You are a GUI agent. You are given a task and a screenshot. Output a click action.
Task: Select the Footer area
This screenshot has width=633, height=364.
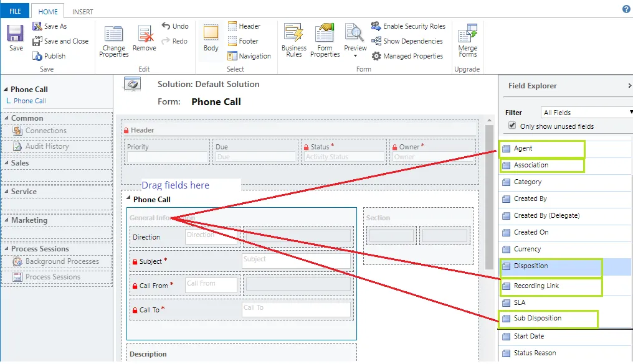pos(242,41)
